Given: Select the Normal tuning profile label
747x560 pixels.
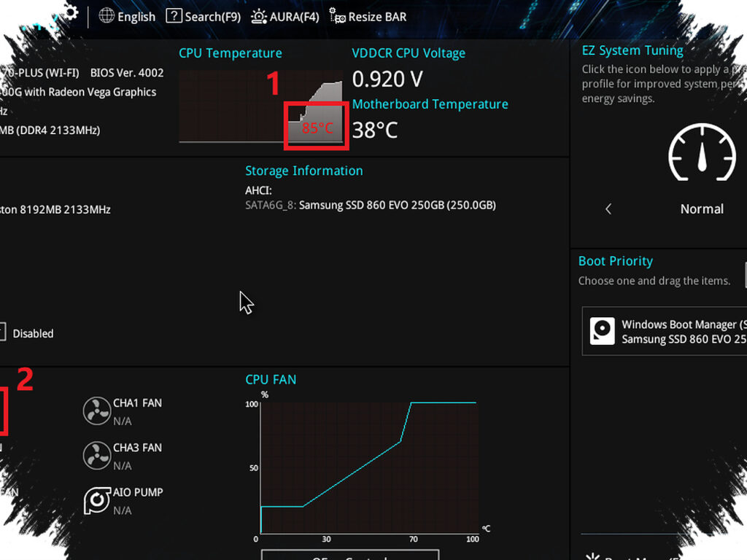Looking at the screenshot, I should [x=702, y=209].
